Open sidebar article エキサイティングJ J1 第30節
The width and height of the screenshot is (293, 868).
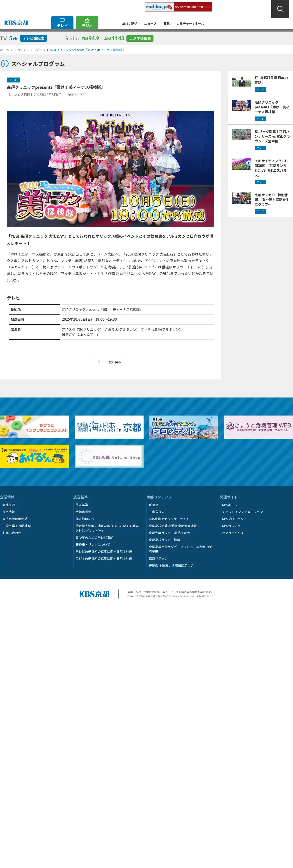(271, 168)
